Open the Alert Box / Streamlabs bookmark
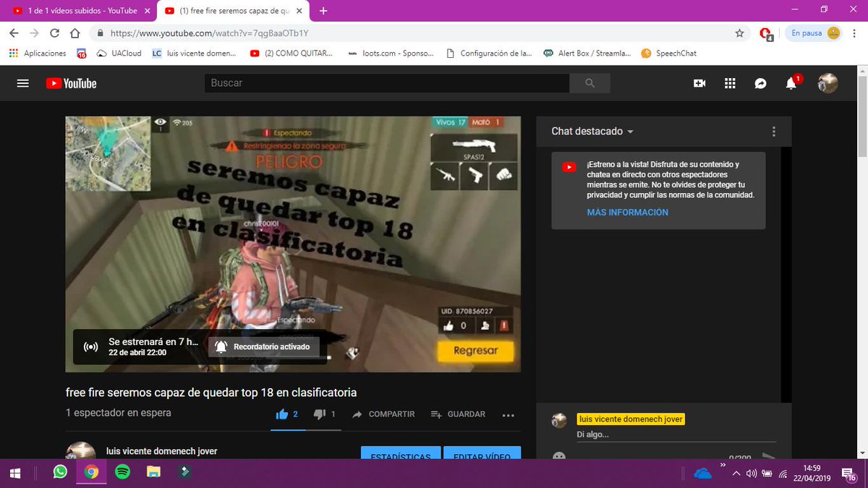 tap(587, 53)
